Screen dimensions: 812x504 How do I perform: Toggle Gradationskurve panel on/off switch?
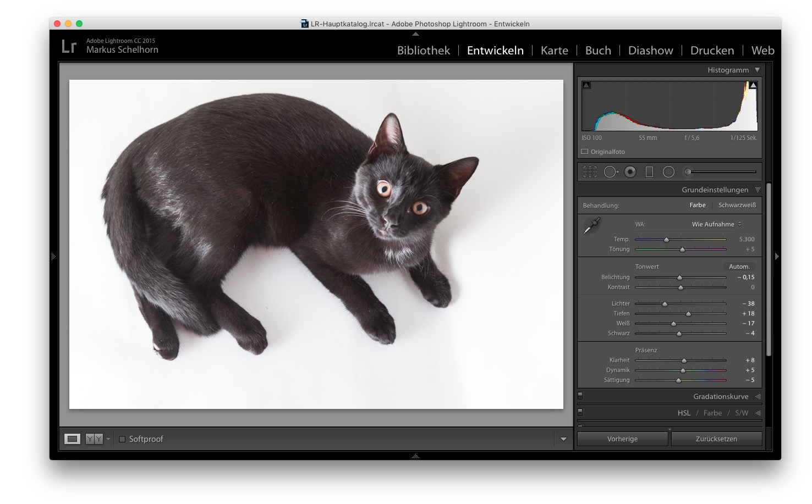[580, 396]
